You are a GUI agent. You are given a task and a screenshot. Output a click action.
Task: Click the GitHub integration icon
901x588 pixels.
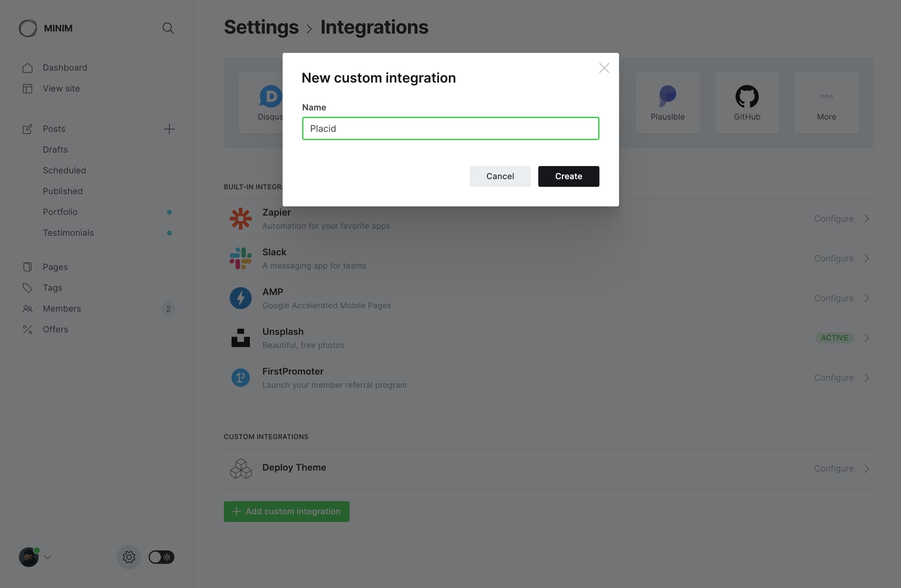pyautogui.click(x=747, y=96)
